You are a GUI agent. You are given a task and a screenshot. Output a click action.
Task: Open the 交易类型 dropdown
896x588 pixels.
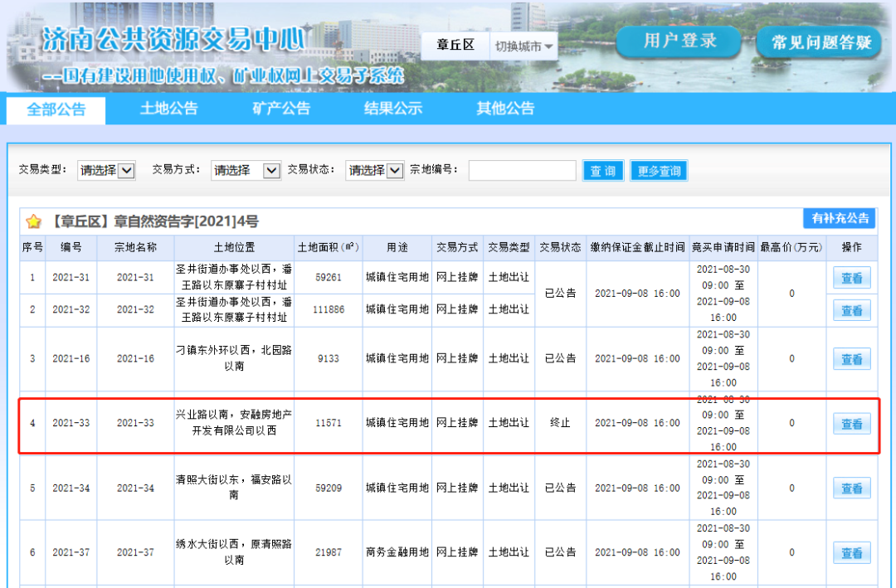(x=106, y=170)
